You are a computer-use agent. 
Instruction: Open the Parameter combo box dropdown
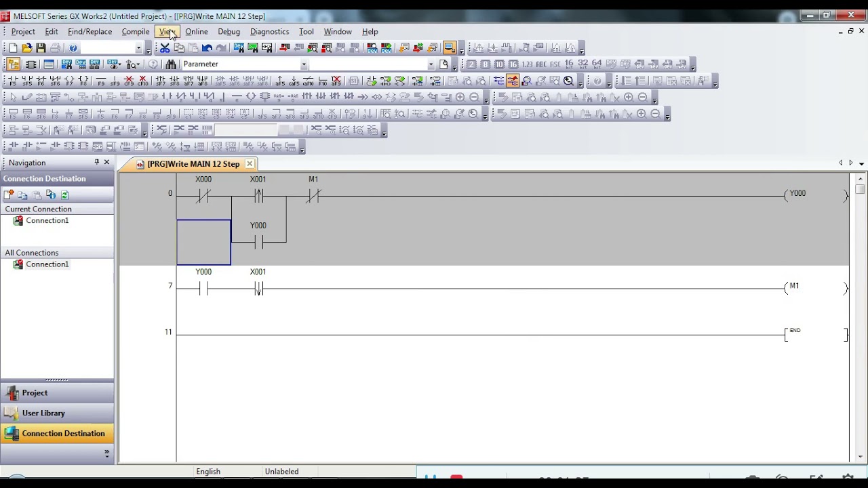[x=304, y=64]
